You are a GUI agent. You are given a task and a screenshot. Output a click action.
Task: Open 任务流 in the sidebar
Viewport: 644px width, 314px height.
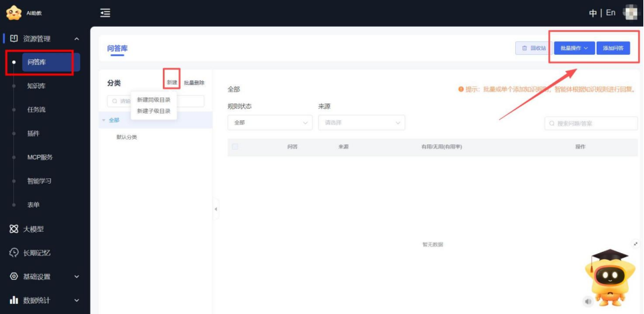click(36, 110)
